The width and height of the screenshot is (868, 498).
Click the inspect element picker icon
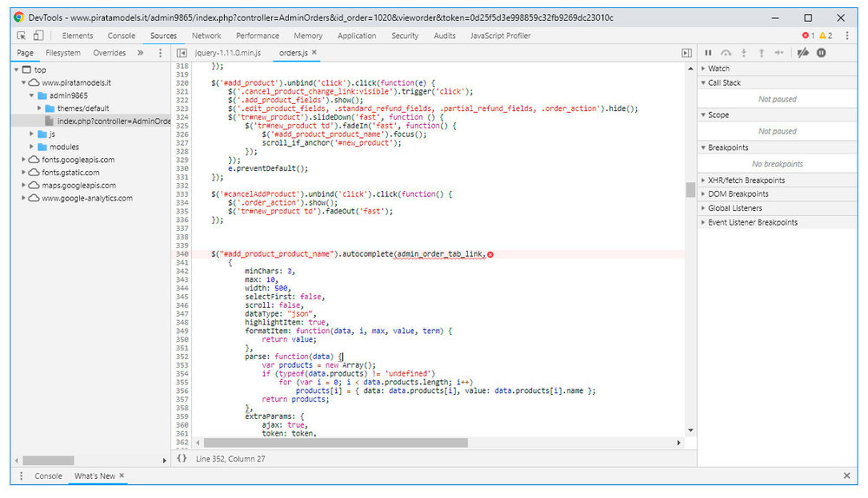click(x=22, y=36)
